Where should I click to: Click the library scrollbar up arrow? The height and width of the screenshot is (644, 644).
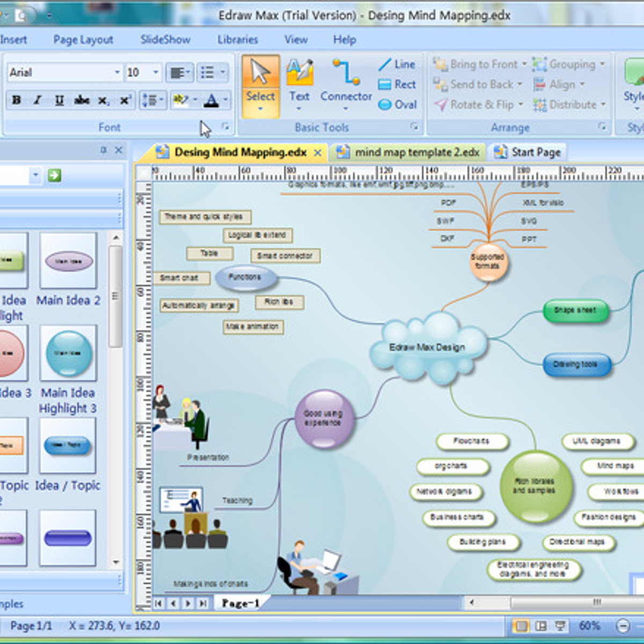click(x=116, y=238)
